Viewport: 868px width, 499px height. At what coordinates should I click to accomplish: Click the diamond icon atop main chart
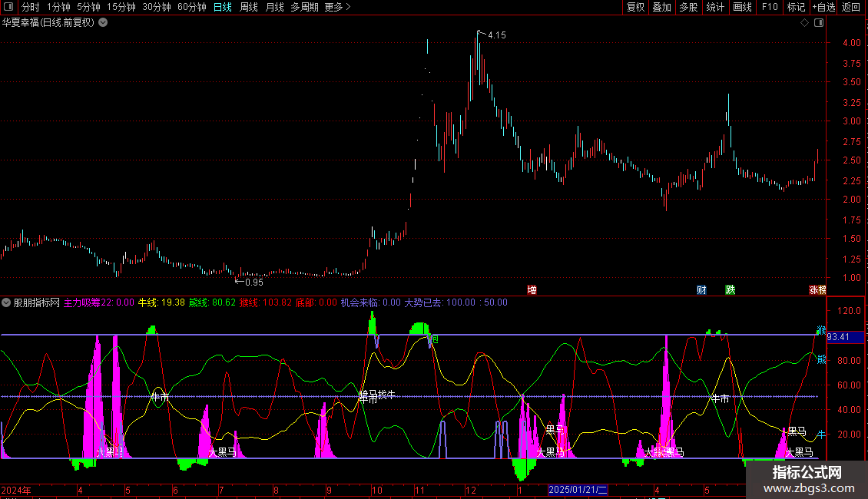click(x=805, y=23)
